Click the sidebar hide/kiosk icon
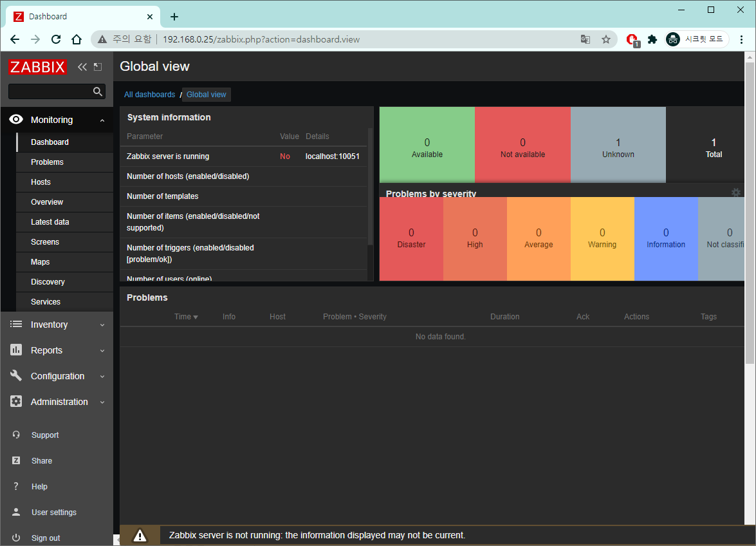756x546 pixels. point(98,67)
